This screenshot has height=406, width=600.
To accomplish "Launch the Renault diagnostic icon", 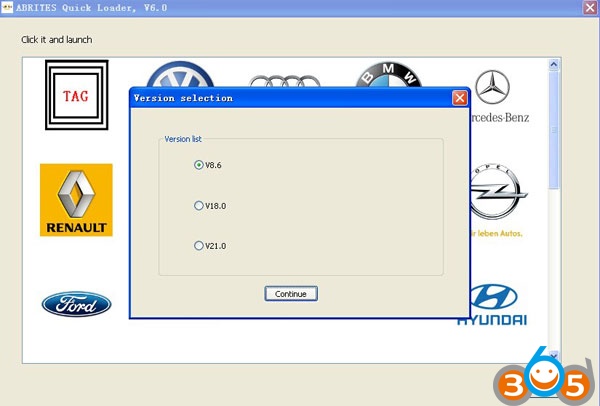I will [x=76, y=200].
